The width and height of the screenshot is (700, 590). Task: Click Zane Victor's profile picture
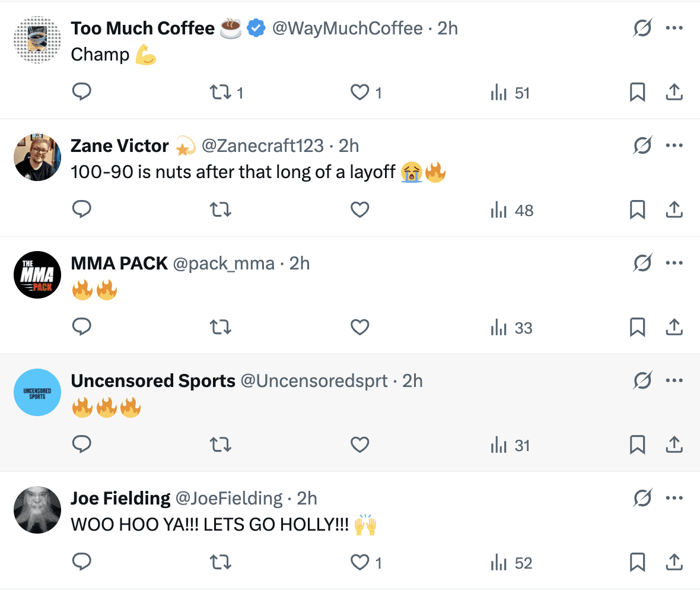click(x=37, y=157)
